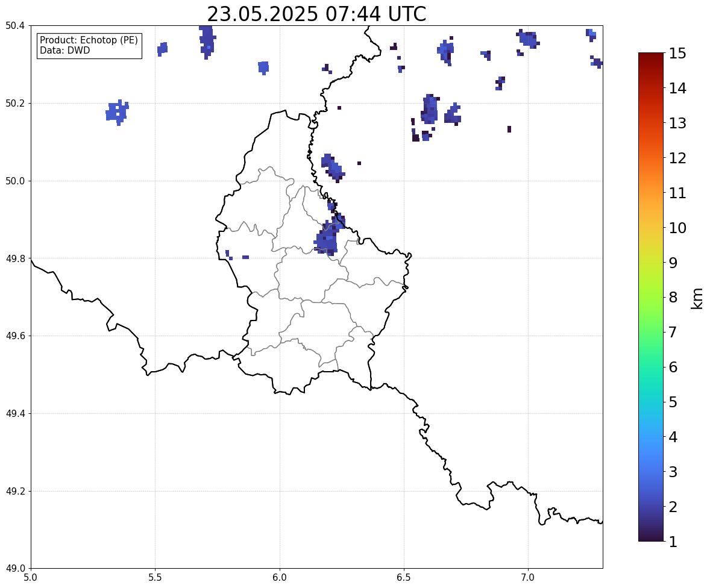Click the x-axis tick label 5.5
Image resolution: width=710 pixels, height=588 pixels.
pos(156,578)
